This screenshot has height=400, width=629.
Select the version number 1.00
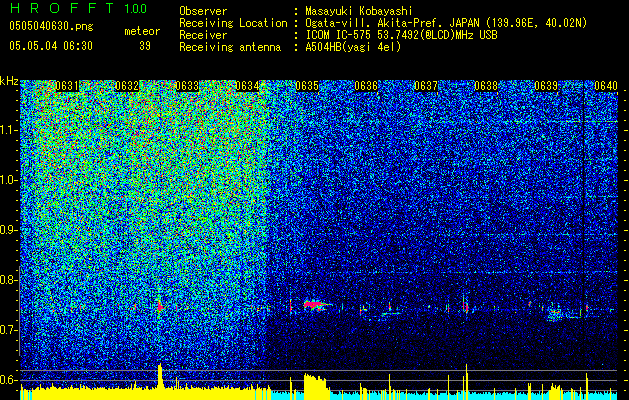[x=135, y=8]
